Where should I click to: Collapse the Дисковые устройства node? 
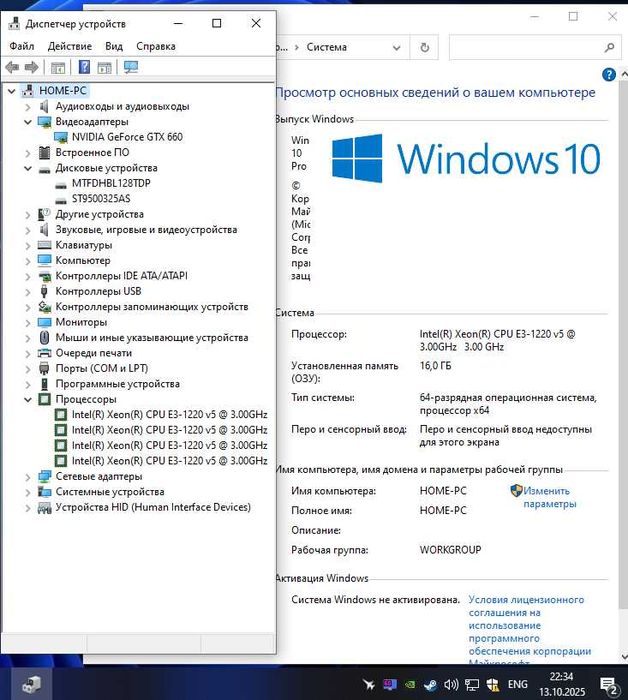[28, 168]
